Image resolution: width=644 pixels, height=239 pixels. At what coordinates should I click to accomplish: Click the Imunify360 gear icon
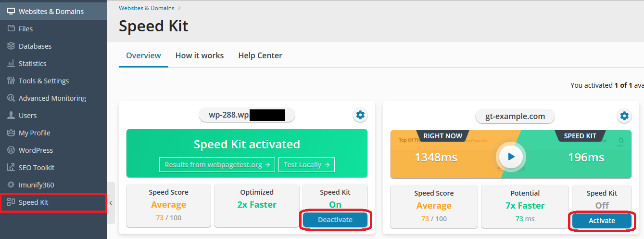(x=11, y=185)
